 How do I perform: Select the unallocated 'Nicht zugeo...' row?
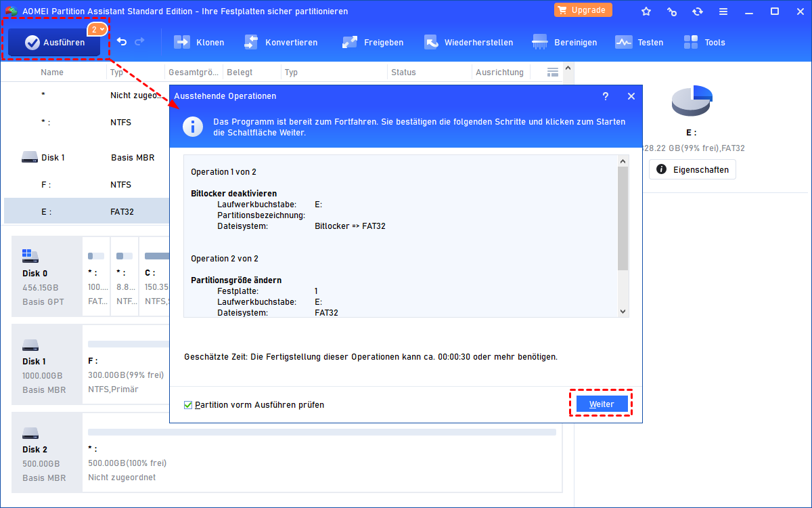(87, 96)
